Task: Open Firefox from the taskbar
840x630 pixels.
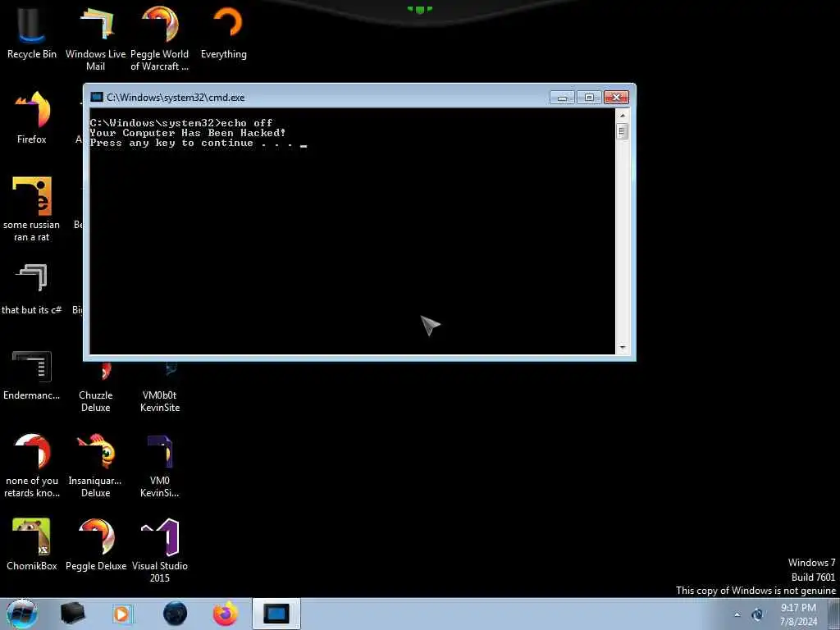Action: point(226,614)
